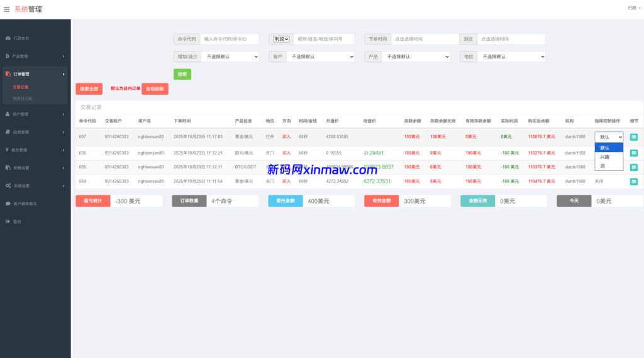This screenshot has height=358, width=644.
Task: Click the red 有效金额 summary label
Action: pos(382,201)
